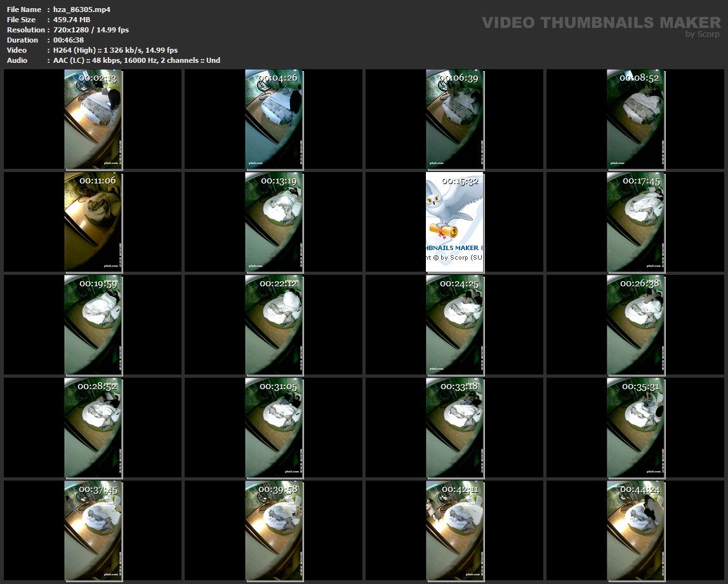Choose the thumbnail marked 00:42:11
728x584 pixels.
click(x=455, y=531)
